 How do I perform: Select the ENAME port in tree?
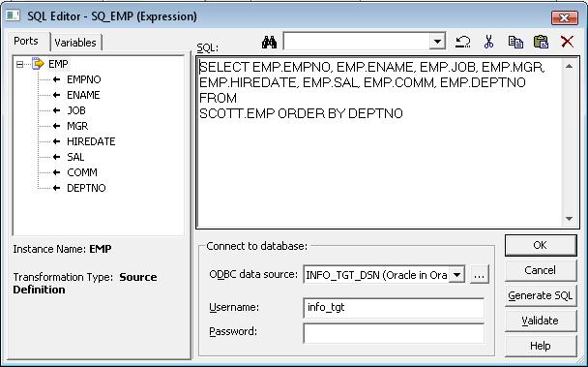coord(83,95)
